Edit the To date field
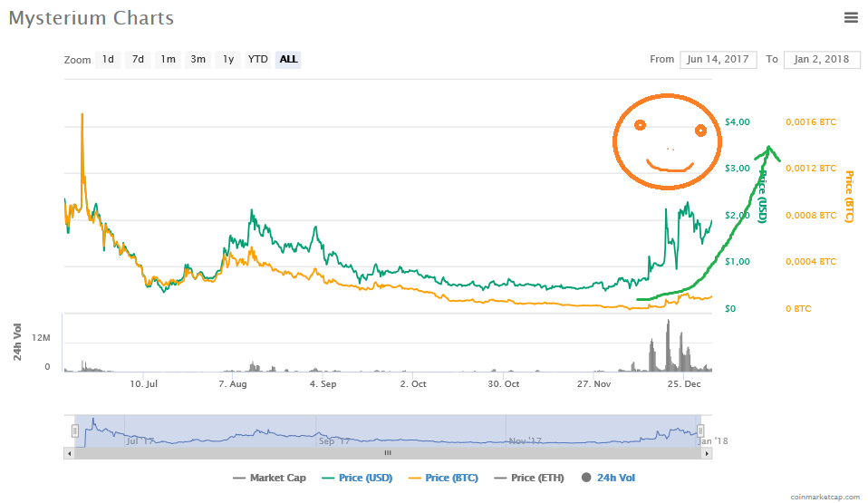 click(822, 59)
